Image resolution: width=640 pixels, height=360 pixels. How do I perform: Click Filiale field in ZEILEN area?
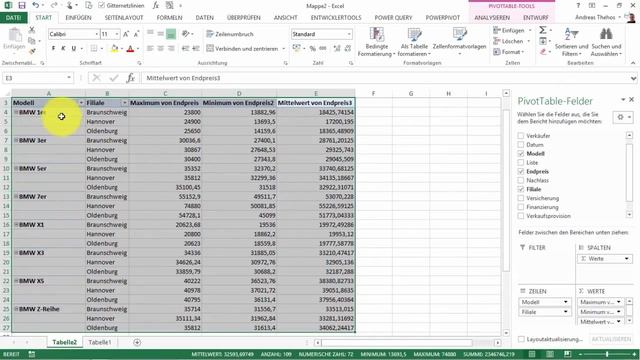(544, 312)
